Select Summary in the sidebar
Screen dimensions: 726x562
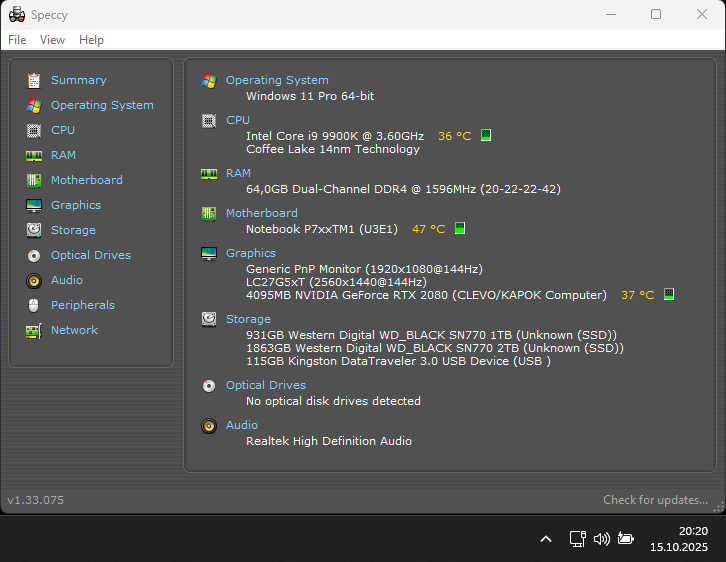[78, 80]
